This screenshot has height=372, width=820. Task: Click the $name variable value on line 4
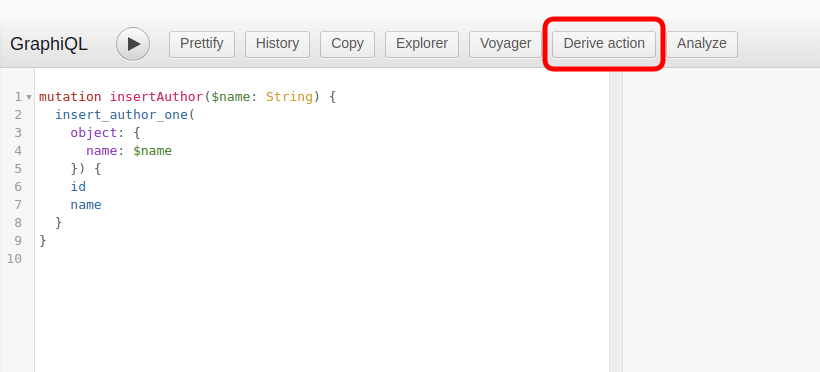[x=152, y=151]
